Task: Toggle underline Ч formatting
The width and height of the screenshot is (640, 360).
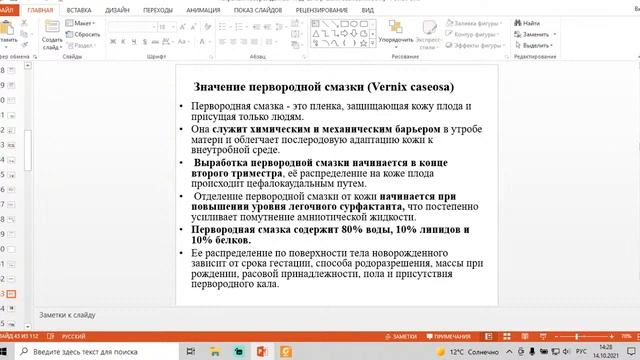Action: click(134, 42)
